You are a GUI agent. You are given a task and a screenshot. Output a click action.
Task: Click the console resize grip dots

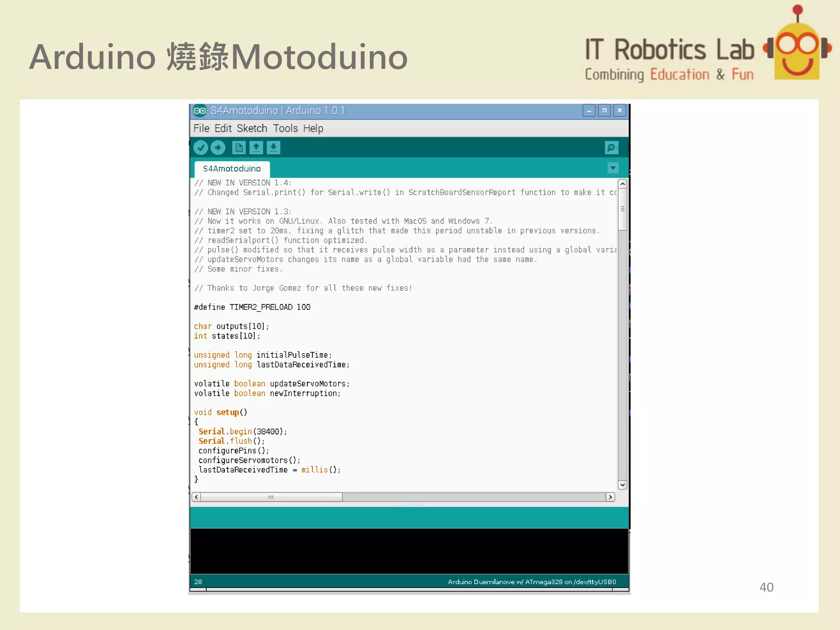pyautogui.click(x=409, y=505)
